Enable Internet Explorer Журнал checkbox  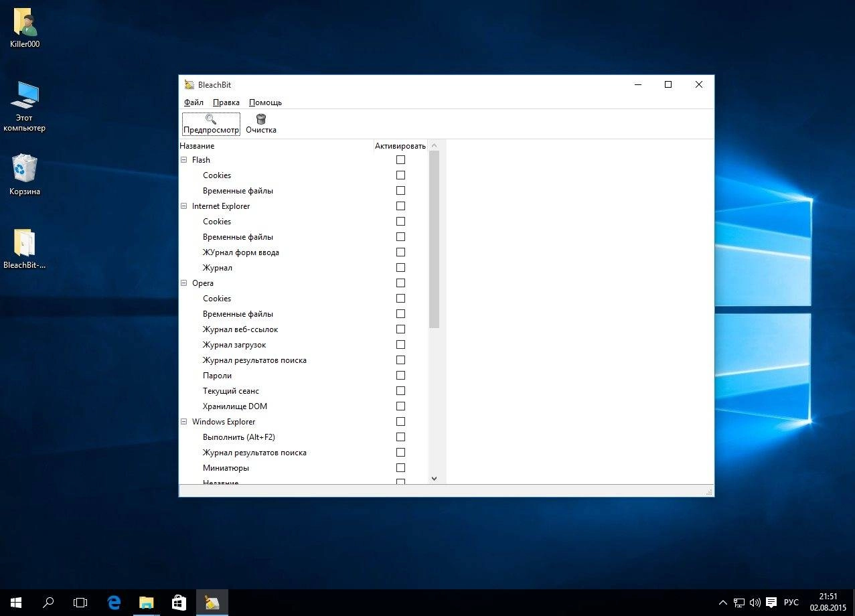[400, 268]
